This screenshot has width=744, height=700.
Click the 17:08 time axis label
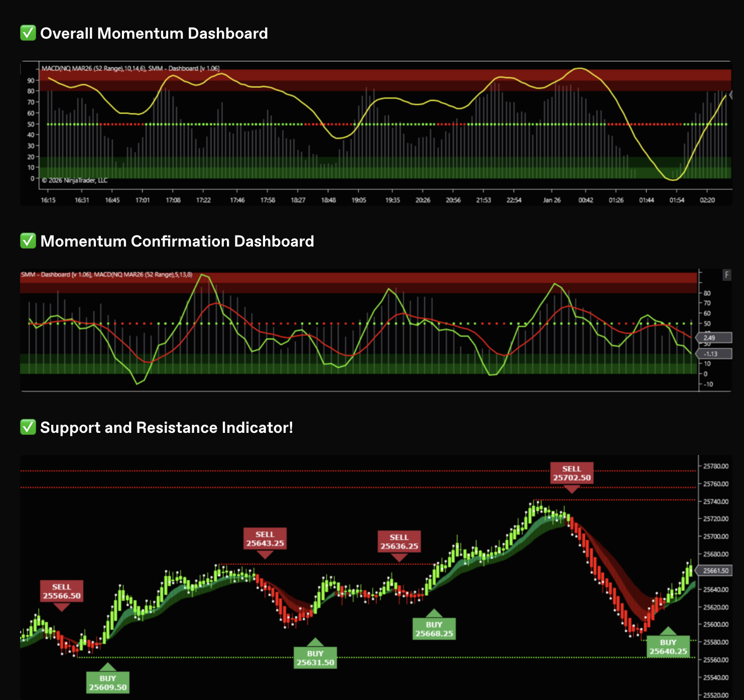173,200
